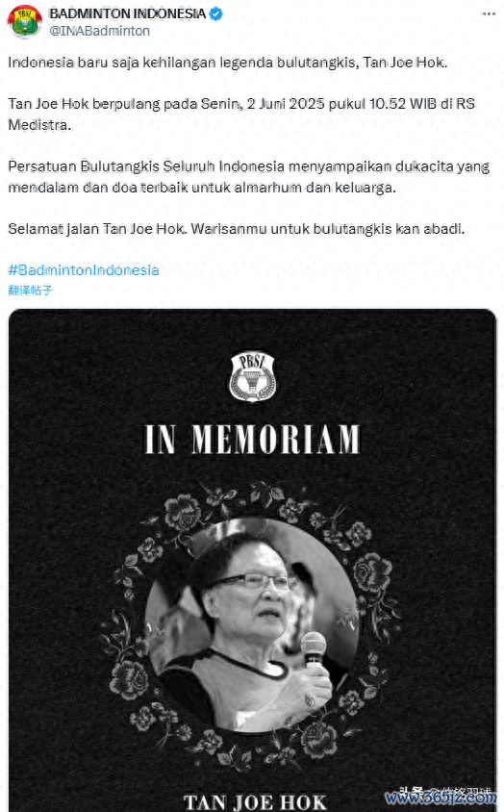Click the 翻译帖子 translate post link

tap(30, 290)
